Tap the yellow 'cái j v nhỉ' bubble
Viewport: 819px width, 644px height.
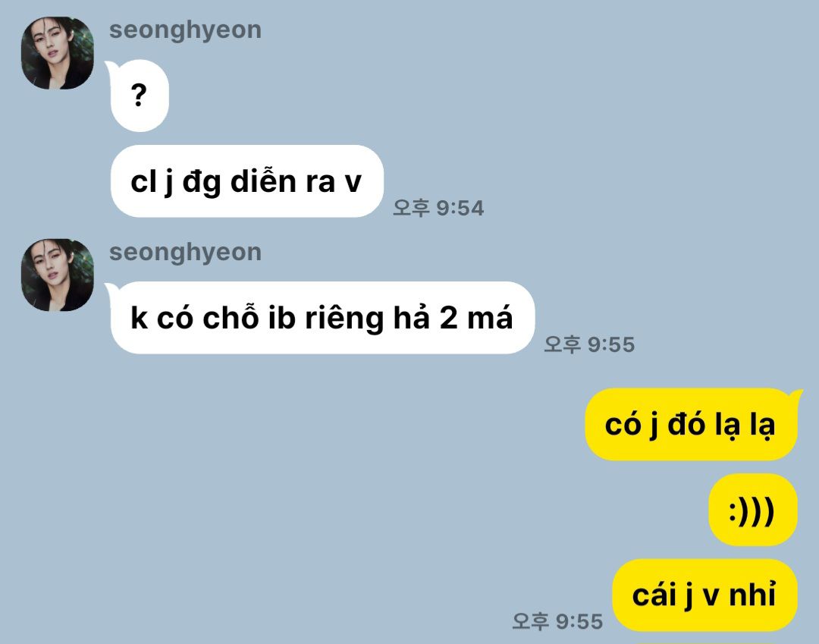click(704, 595)
